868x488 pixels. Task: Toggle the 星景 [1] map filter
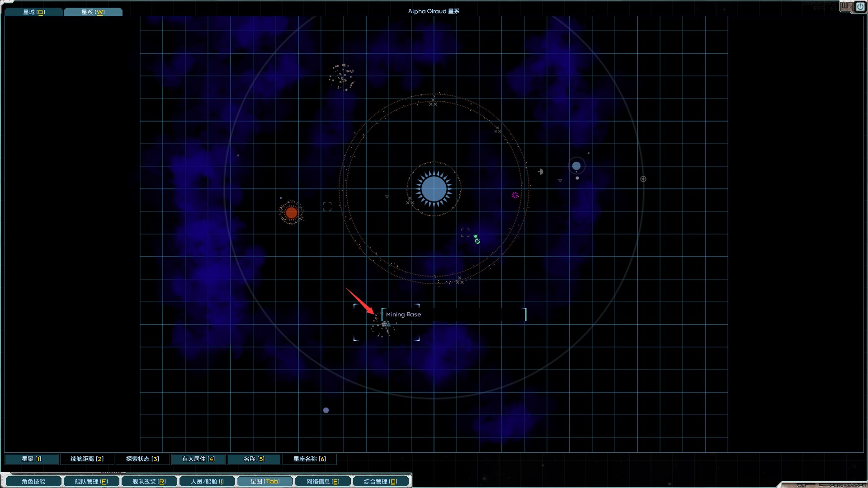click(32, 459)
